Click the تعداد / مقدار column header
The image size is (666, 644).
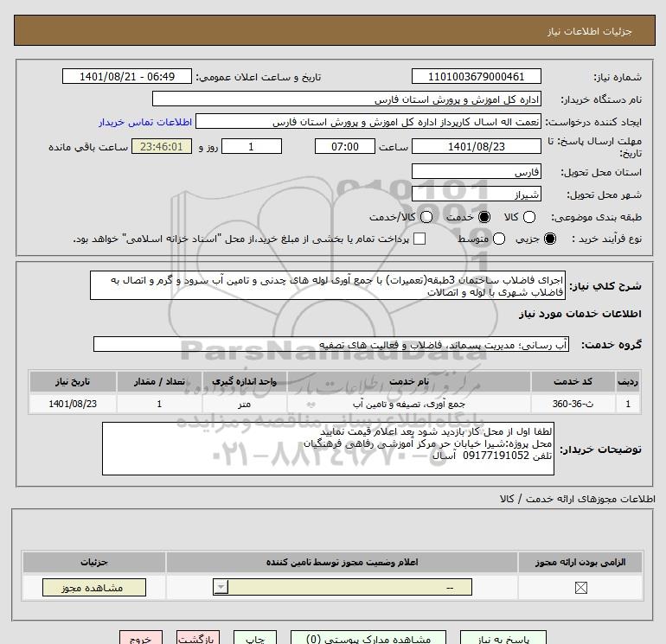click(x=159, y=381)
